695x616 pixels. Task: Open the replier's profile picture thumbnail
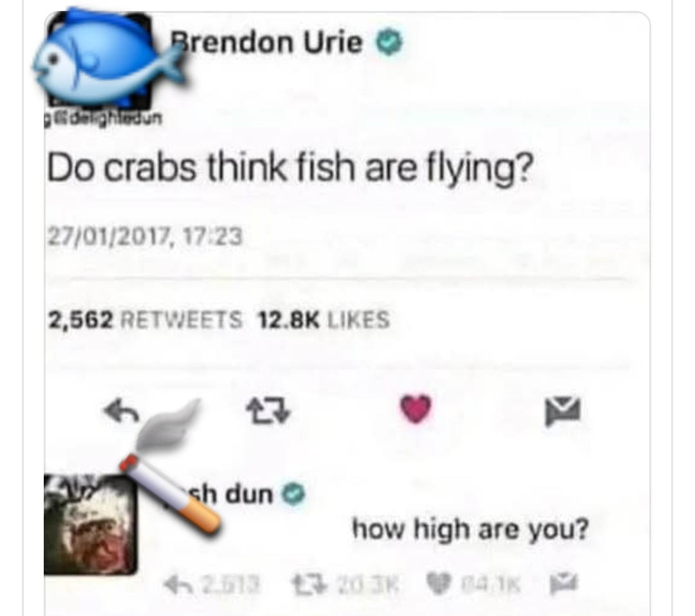[91, 525]
